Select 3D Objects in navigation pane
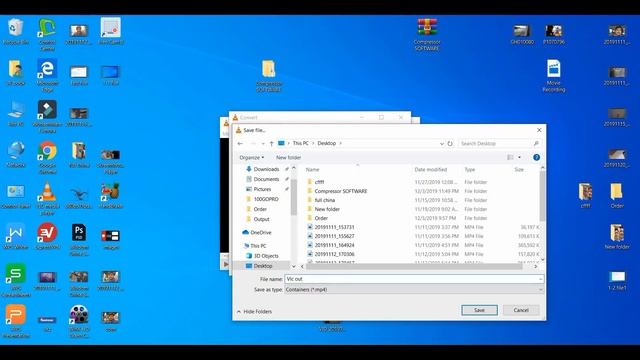 pyautogui.click(x=266, y=256)
